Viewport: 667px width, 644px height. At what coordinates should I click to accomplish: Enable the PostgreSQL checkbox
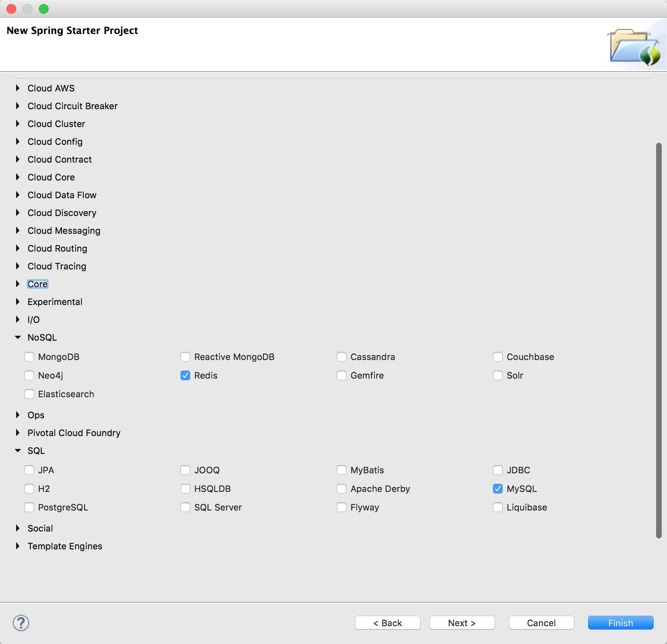tap(29, 507)
